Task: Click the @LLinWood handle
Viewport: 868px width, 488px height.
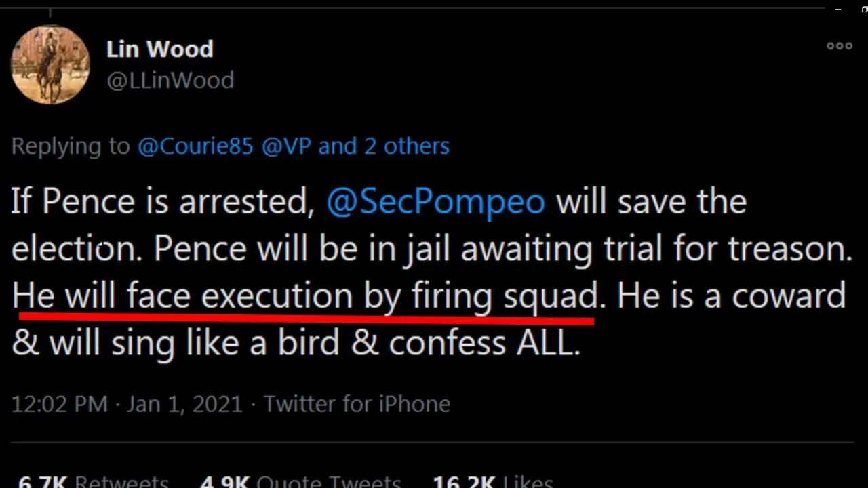Action: 170,80
